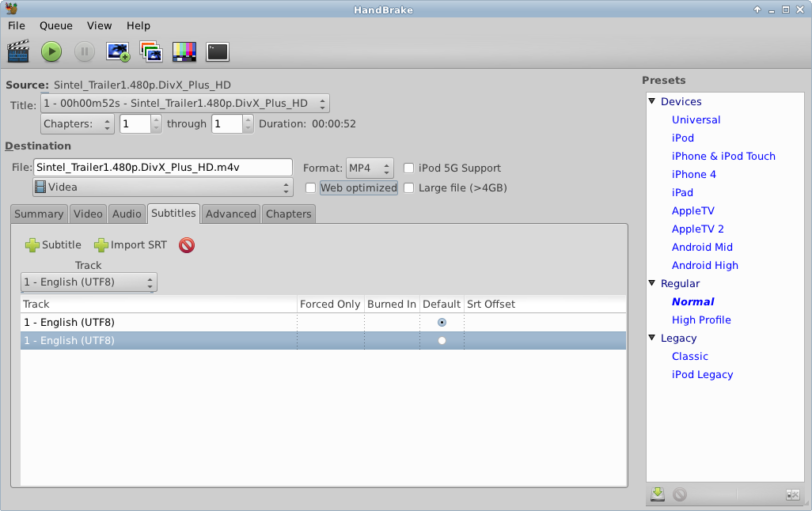Select the Universal preset
812x511 pixels.
pos(696,119)
